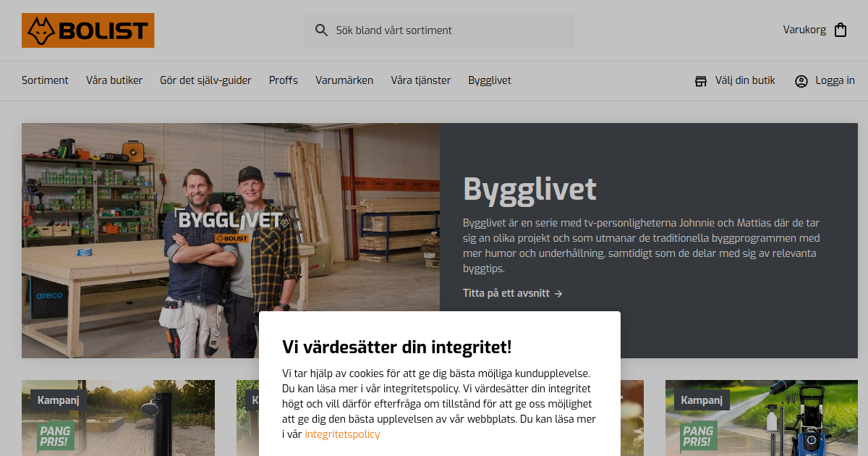
Task: Open the integritetspolicy link in cookie dialog
Action: point(342,434)
